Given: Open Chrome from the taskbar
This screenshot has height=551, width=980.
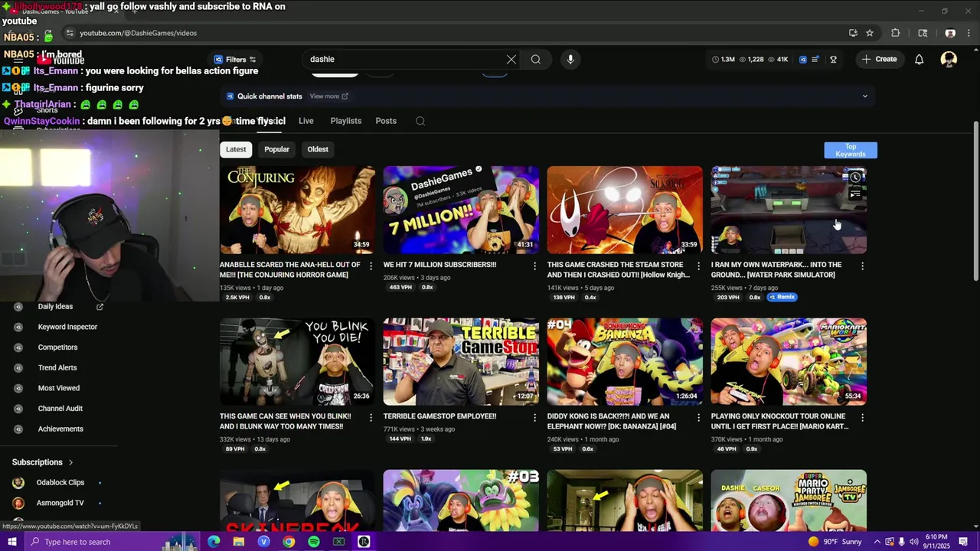Looking at the screenshot, I should 289,542.
